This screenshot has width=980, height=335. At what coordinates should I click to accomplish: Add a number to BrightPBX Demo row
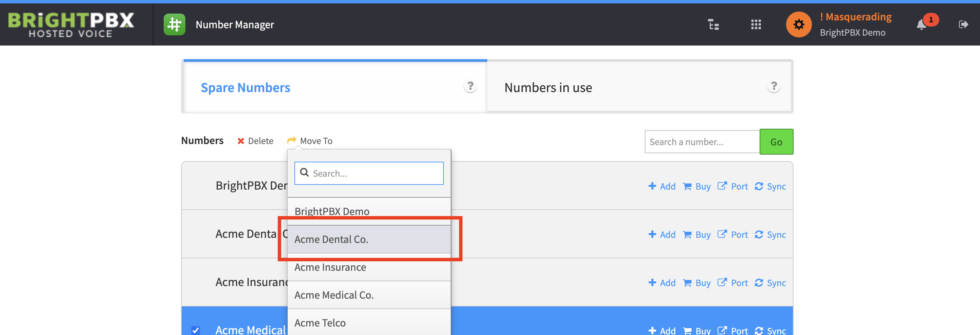662,187
